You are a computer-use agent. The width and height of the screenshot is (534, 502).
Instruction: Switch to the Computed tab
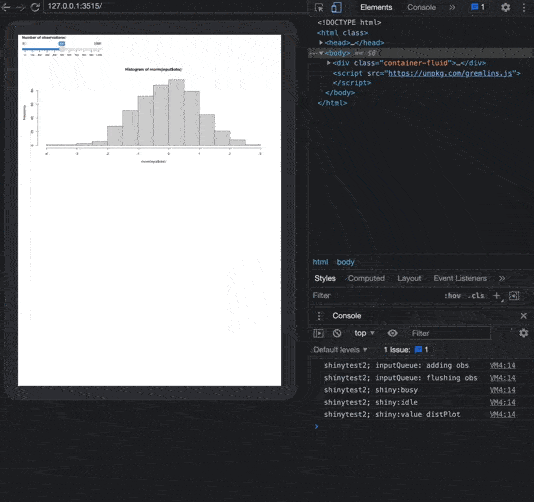[366, 278]
